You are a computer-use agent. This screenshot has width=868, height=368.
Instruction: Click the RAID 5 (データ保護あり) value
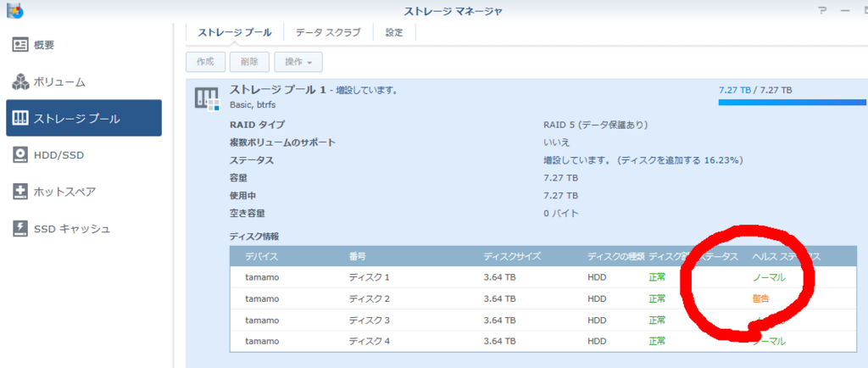(596, 125)
